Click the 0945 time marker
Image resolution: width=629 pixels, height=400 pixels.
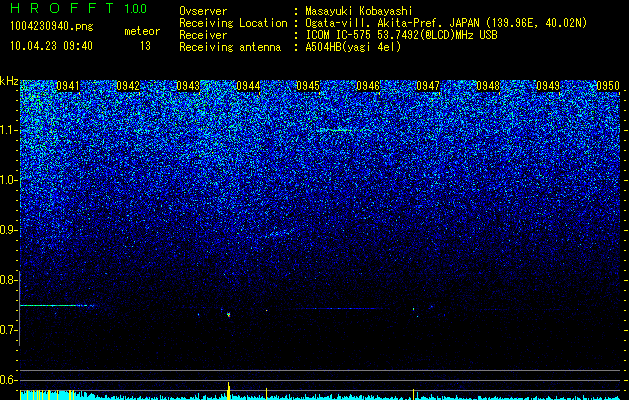click(308, 86)
